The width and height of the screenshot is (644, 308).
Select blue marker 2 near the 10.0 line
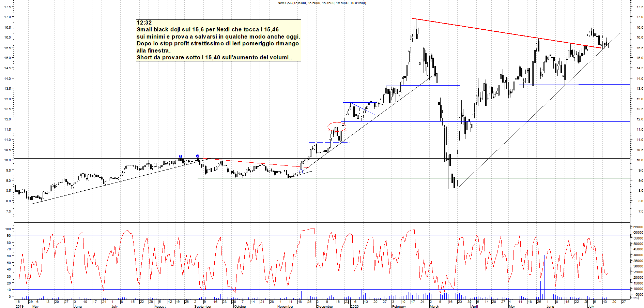tap(198, 156)
